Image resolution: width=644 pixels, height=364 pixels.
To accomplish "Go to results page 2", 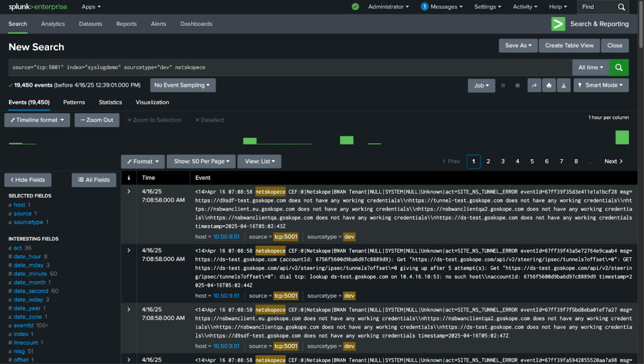I will point(488,162).
